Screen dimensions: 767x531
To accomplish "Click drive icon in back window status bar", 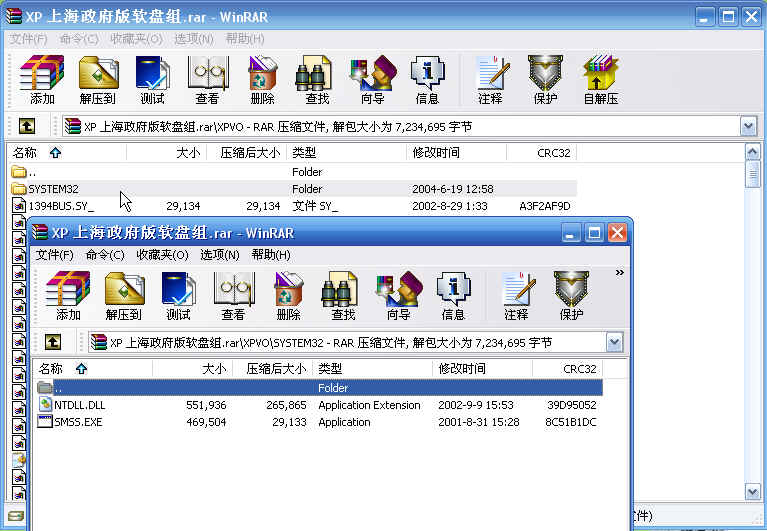I will coord(16,516).
